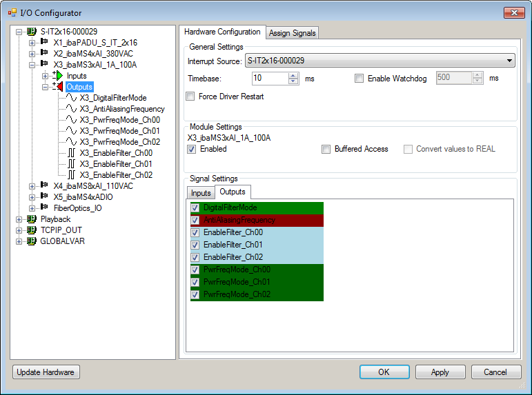
Task: Click the GLOBALVAR board icon
Action: (x=32, y=241)
